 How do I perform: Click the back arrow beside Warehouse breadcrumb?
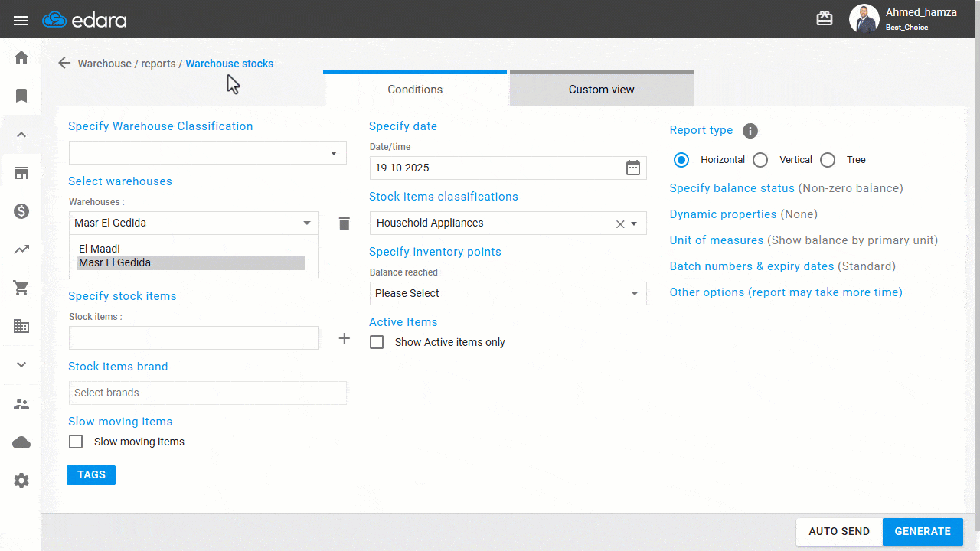pos(64,64)
